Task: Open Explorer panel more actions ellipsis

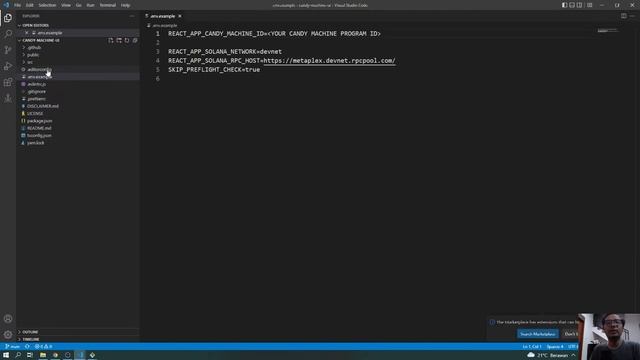Action: [x=132, y=16]
